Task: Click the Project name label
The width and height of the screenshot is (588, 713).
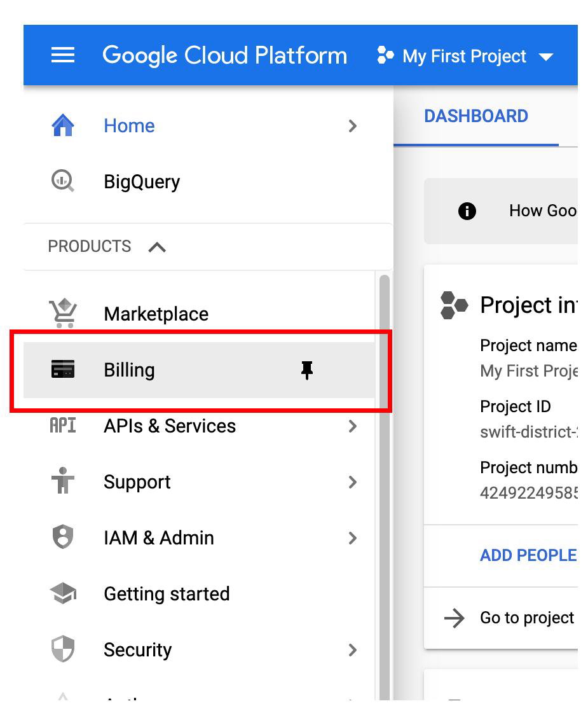Action: [528, 345]
